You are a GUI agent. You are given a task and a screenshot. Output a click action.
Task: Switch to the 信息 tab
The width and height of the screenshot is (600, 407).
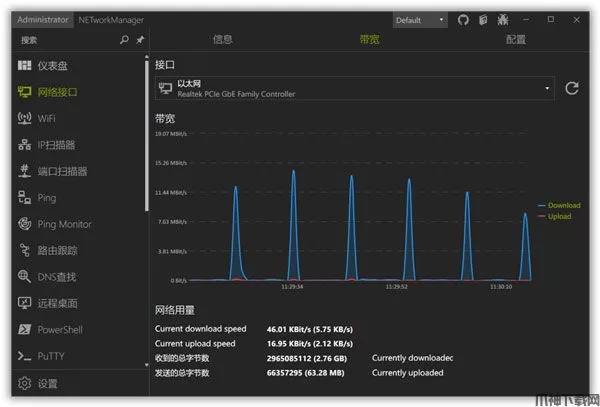(x=223, y=40)
